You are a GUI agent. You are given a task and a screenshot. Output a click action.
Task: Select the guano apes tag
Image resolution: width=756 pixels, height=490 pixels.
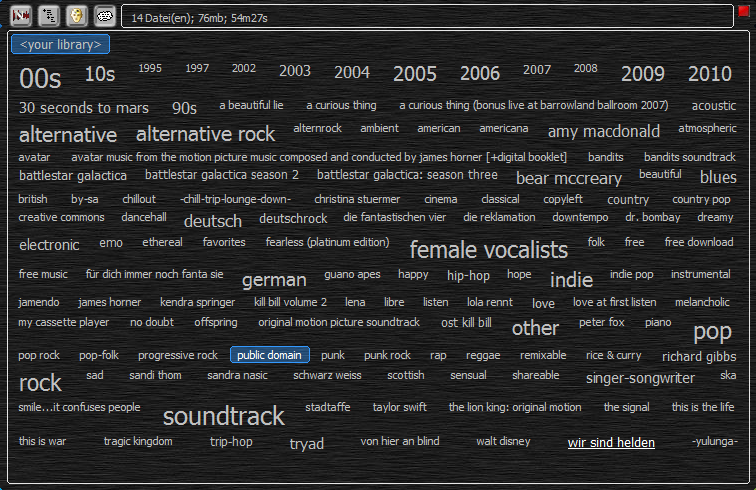click(352, 274)
